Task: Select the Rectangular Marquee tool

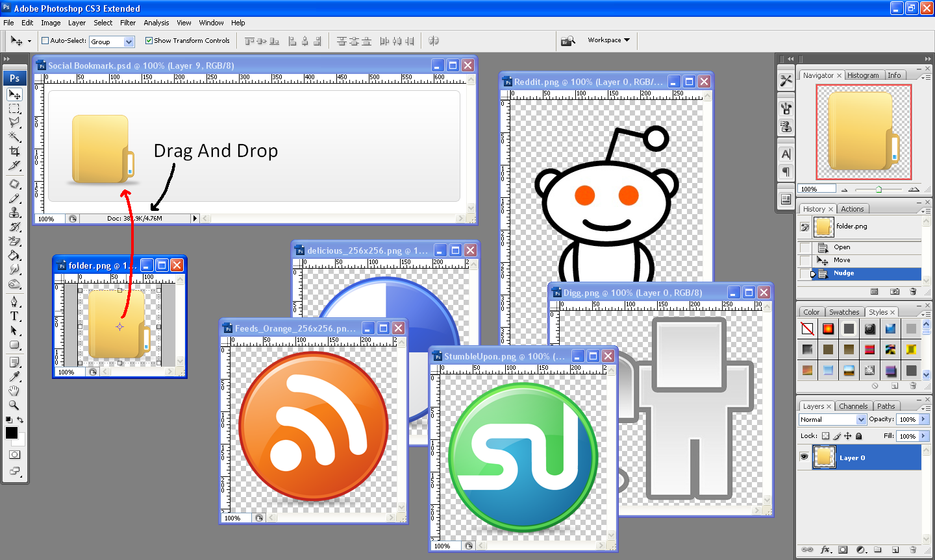Action: [14, 108]
